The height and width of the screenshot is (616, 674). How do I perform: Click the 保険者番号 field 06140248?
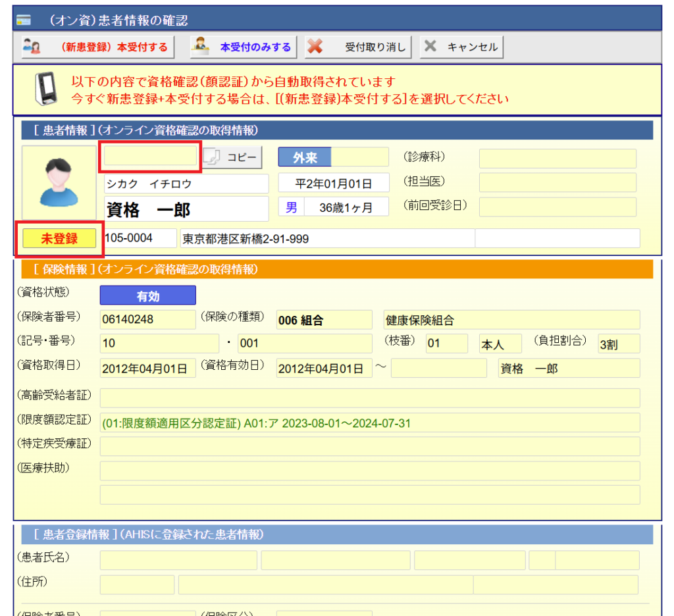point(147,321)
